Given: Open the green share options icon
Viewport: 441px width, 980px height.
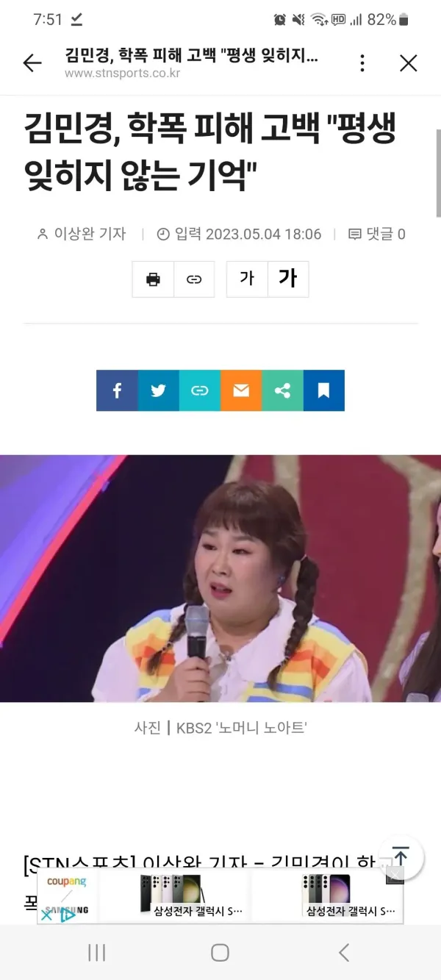Looking at the screenshot, I should 282,390.
